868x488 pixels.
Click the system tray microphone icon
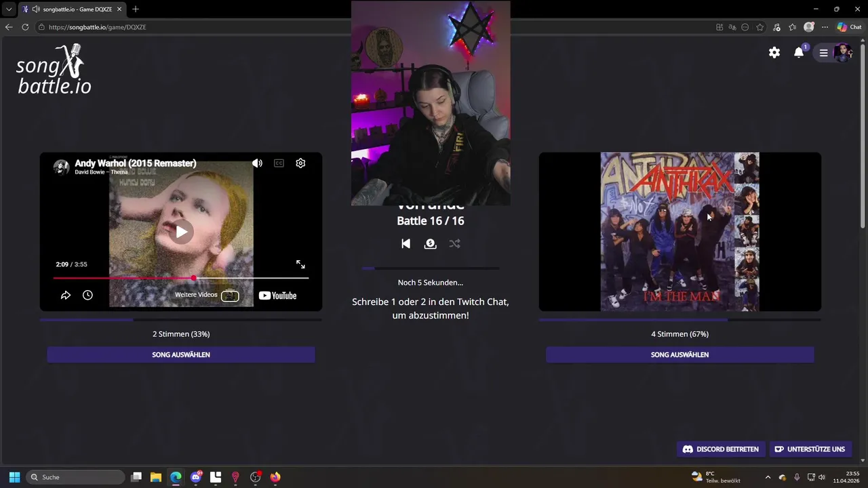(x=797, y=477)
